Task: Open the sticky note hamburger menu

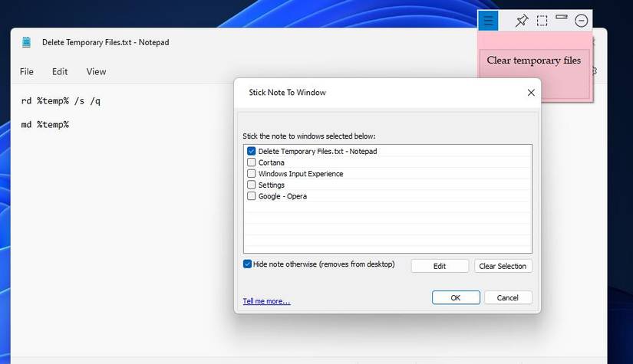Action: pos(488,21)
